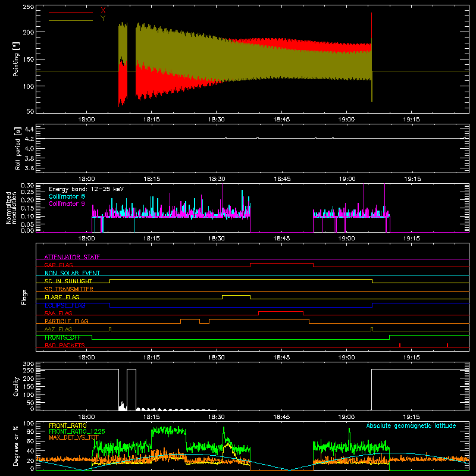The height and width of the screenshot is (476, 476).
Task: Select the 'Collimator 8' legend entry
Action: pos(67,196)
